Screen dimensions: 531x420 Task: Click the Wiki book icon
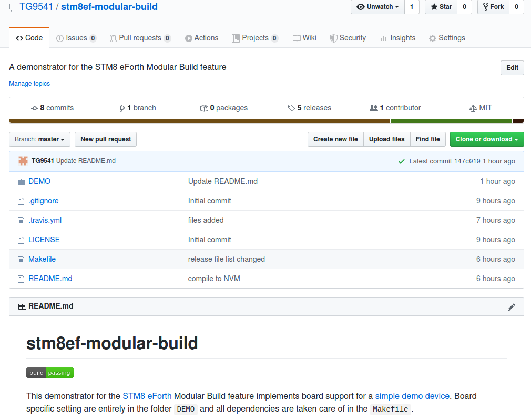coord(297,38)
